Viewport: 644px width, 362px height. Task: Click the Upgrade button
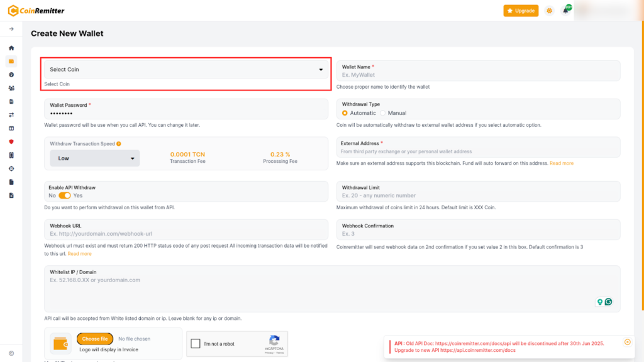[x=521, y=11]
